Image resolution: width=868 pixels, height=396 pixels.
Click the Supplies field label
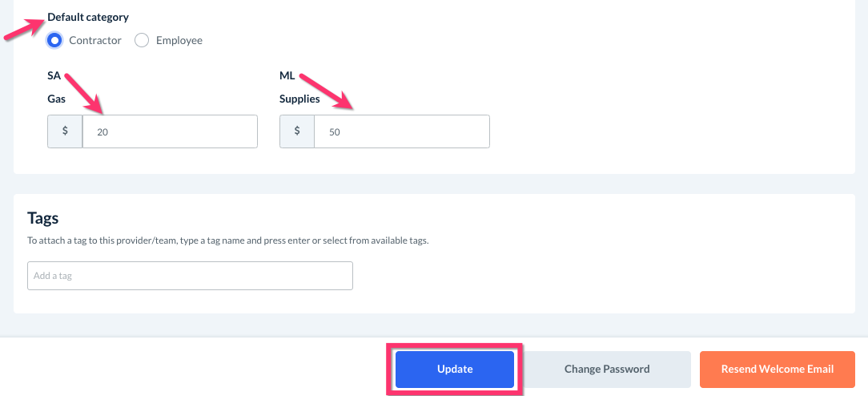tap(299, 99)
